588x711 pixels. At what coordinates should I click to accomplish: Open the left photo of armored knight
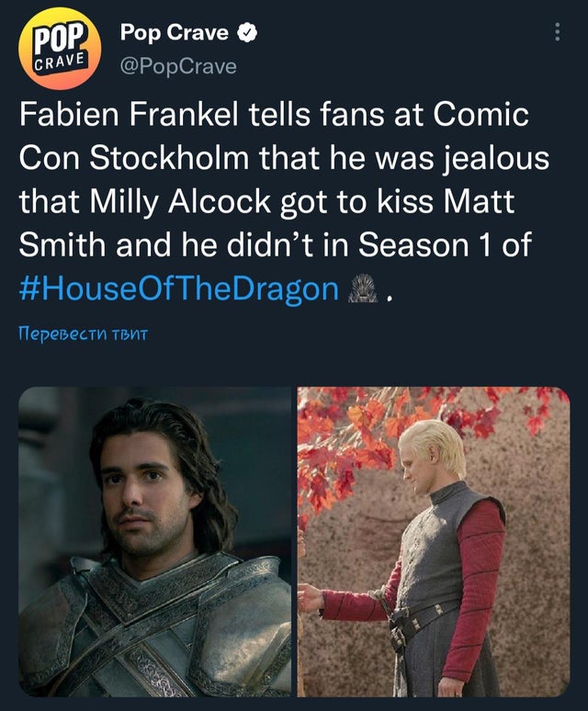pyautogui.click(x=154, y=541)
